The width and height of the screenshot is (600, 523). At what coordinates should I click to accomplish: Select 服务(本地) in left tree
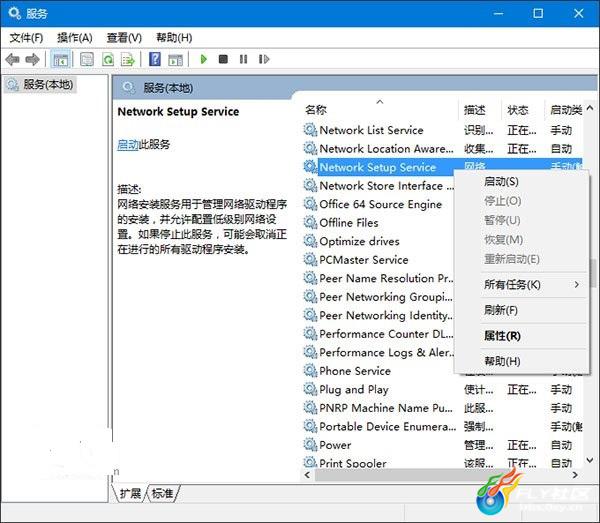point(48,84)
